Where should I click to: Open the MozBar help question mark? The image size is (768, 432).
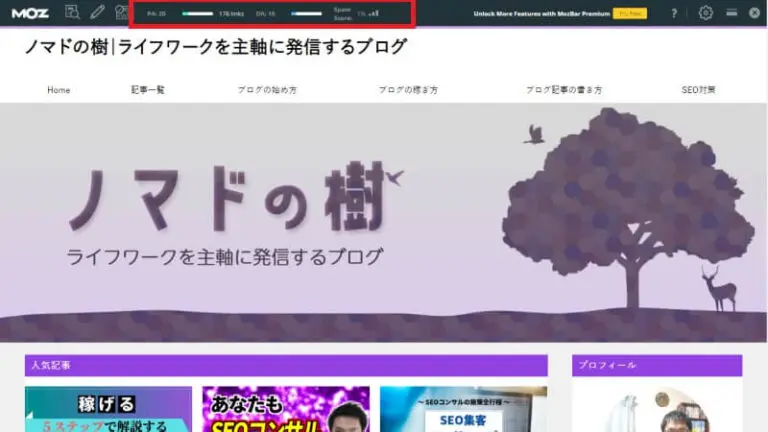pos(674,13)
